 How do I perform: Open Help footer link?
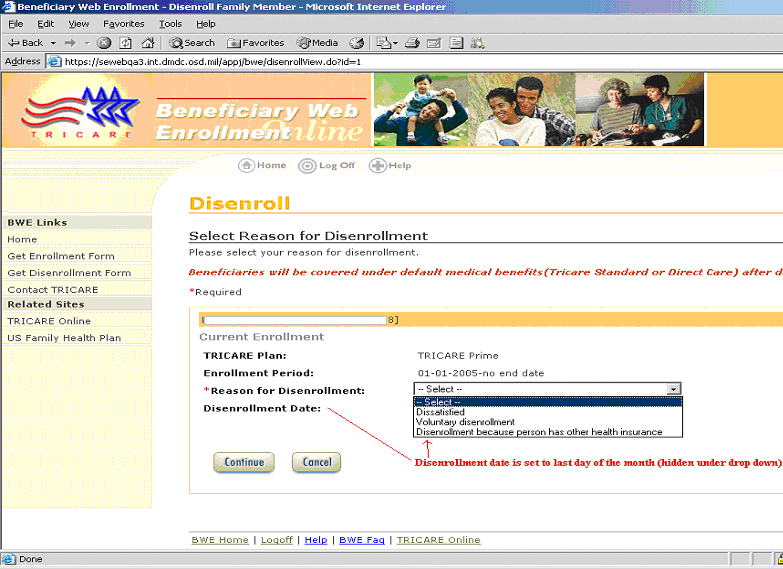coord(316,540)
